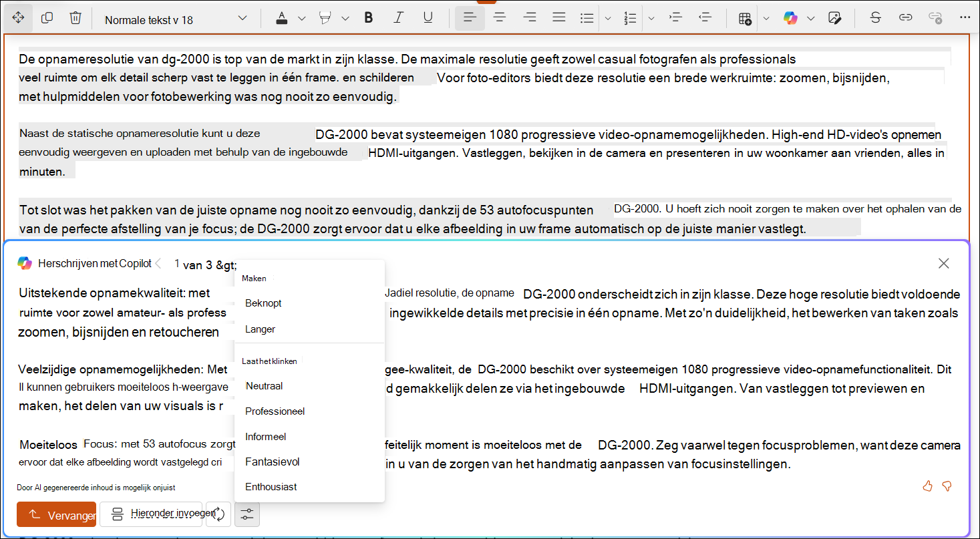Select left text alignment
Image resolution: width=980 pixels, height=539 pixels.
pyautogui.click(x=470, y=18)
